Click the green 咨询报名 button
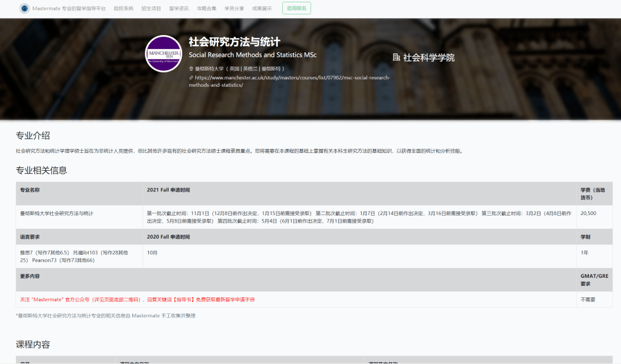This screenshot has width=621, height=364. (297, 8)
